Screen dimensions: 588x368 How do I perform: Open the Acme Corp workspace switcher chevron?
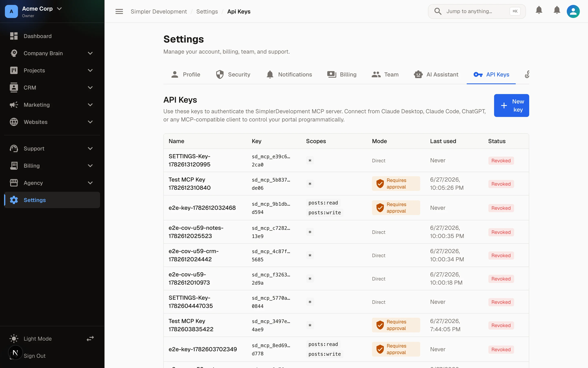tap(59, 9)
